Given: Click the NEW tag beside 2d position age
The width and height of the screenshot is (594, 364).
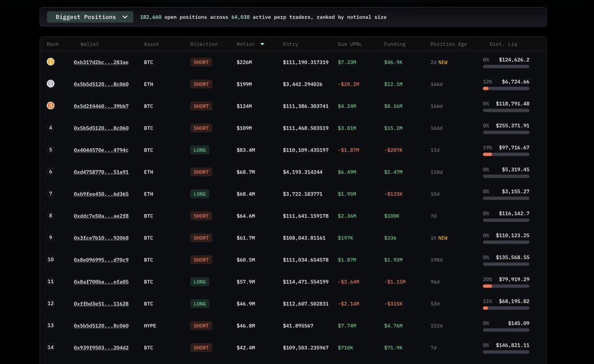Looking at the screenshot, I should tap(443, 62).
